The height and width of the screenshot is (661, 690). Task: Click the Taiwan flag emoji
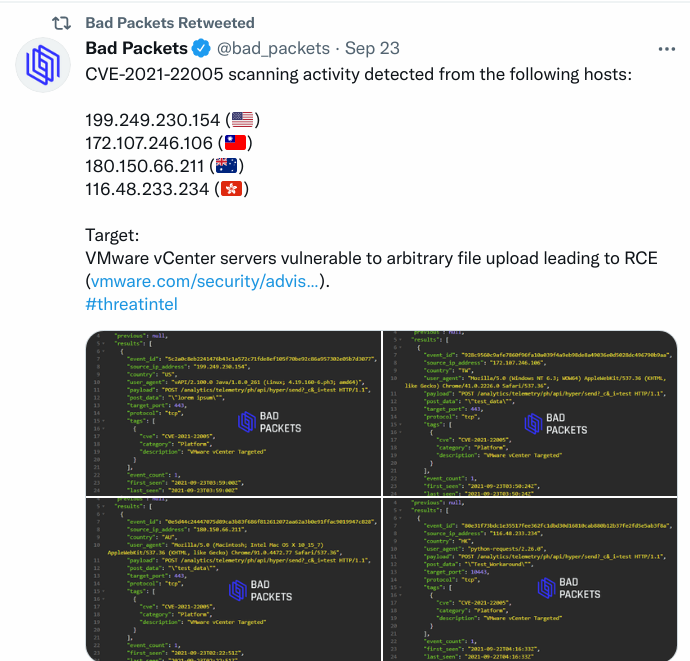pyautogui.click(x=235, y=143)
